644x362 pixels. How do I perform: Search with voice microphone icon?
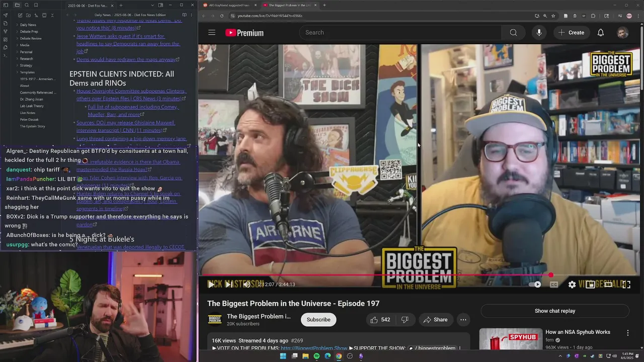pos(539,33)
